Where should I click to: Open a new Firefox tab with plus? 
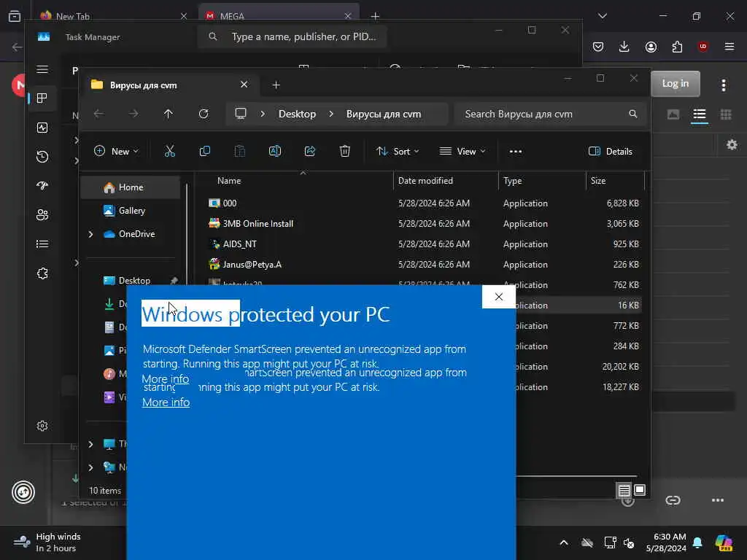click(x=375, y=16)
